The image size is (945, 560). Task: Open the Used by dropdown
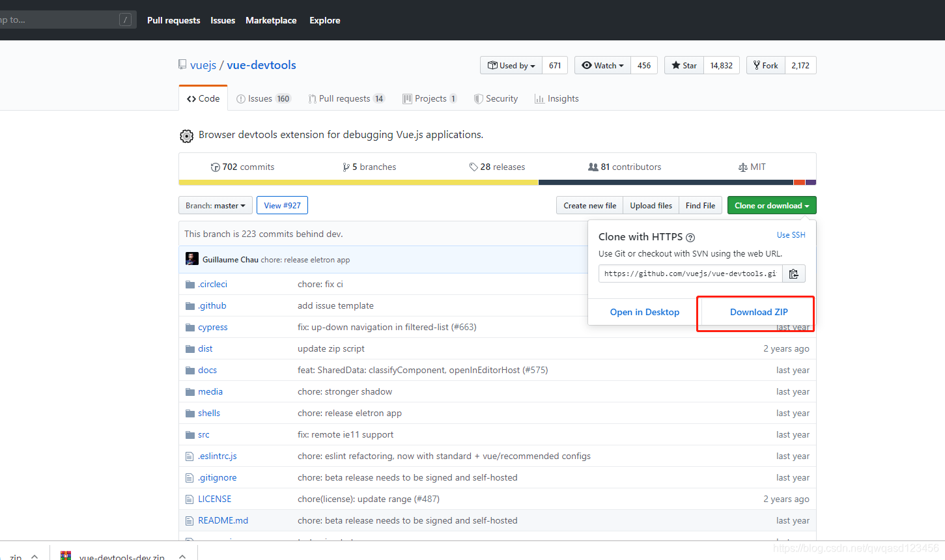coord(511,65)
